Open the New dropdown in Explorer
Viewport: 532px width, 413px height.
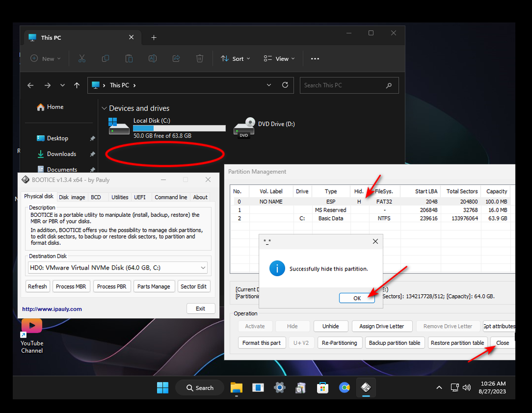click(x=45, y=59)
